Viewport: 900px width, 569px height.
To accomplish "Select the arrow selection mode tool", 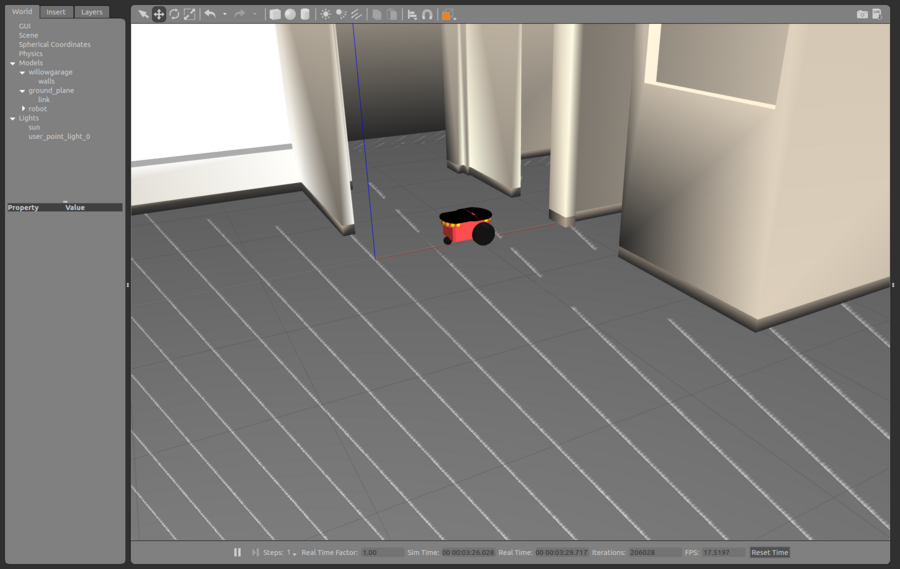I will [x=143, y=14].
